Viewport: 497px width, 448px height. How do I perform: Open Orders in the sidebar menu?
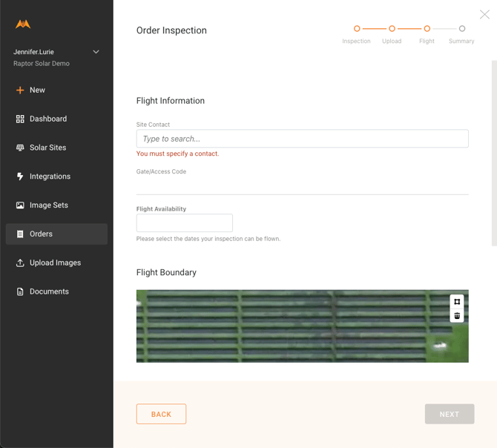coord(56,234)
